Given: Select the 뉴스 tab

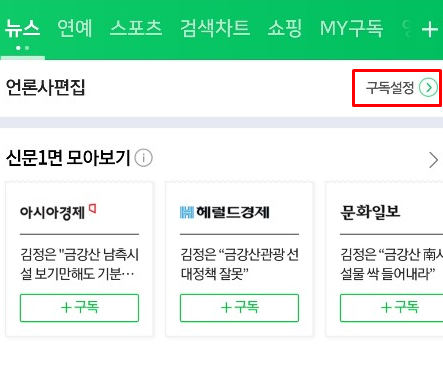Looking at the screenshot, I should [22, 28].
